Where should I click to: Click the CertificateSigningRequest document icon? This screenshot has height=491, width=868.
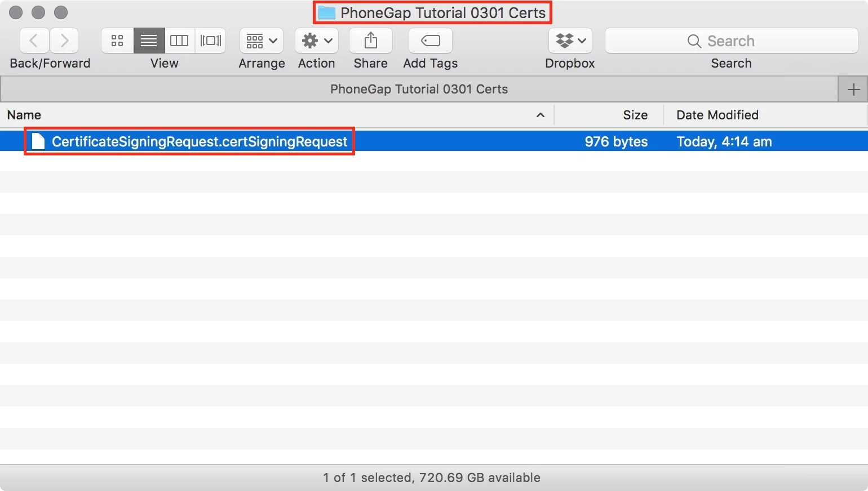click(x=38, y=141)
